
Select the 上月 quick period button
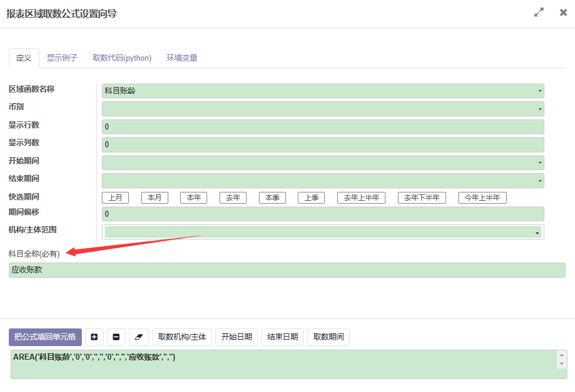point(115,198)
